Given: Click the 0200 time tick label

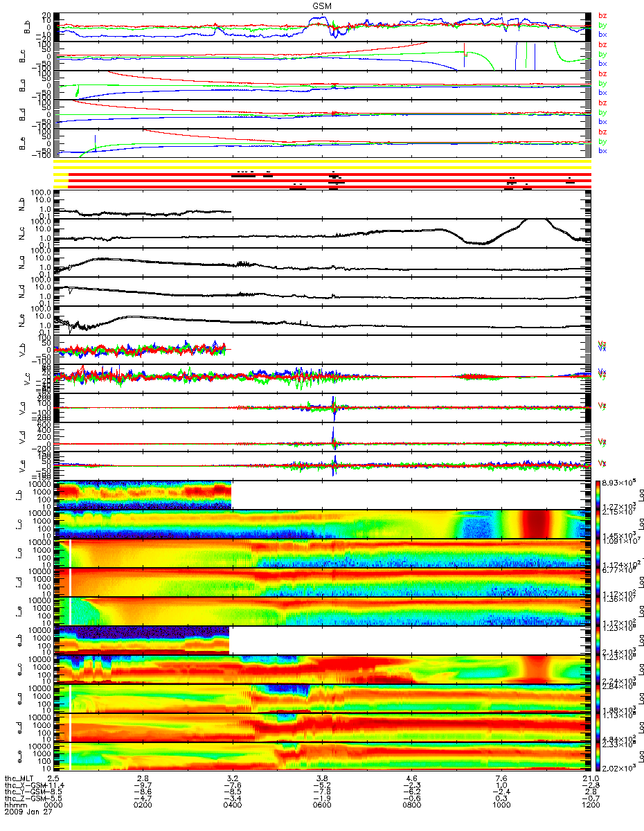Looking at the screenshot, I should pos(143,805).
